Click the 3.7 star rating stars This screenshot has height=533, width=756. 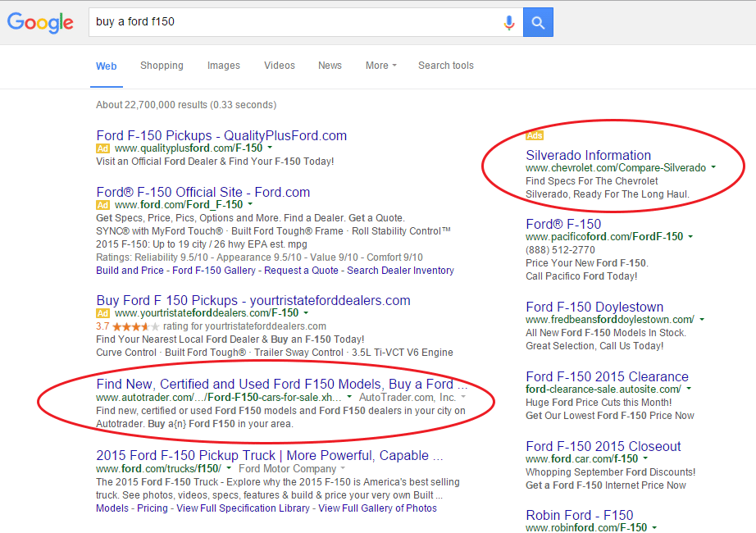pyautogui.click(x=135, y=326)
